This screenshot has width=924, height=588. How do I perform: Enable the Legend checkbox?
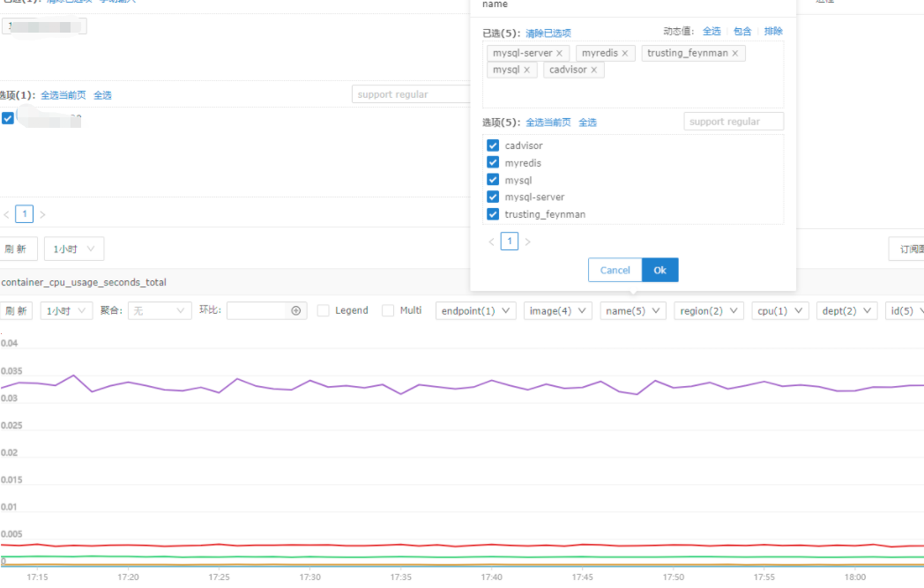[323, 310]
